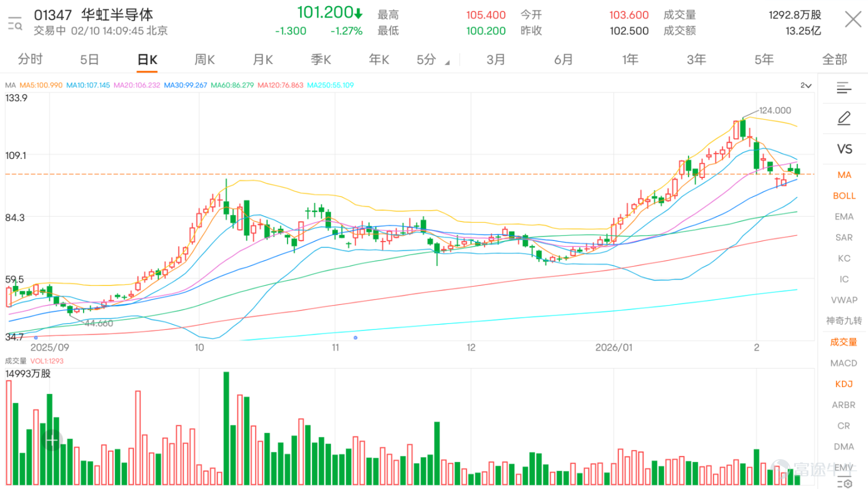Image resolution: width=868 pixels, height=489 pixels.
Task: Click the MA20:106.232 legend value
Action: coord(137,85)
